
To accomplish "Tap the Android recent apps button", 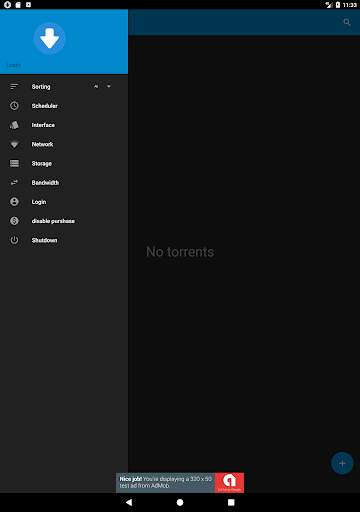I will [231, 502].
